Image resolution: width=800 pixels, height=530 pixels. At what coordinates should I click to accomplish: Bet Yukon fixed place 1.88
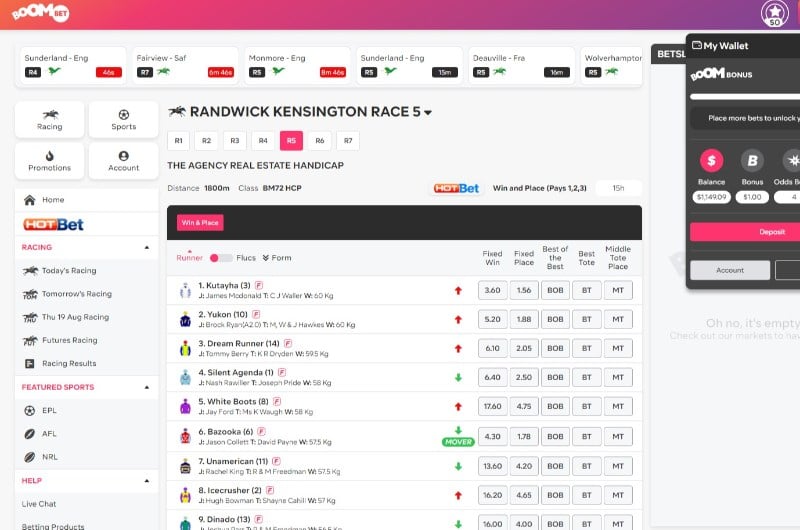524,319
